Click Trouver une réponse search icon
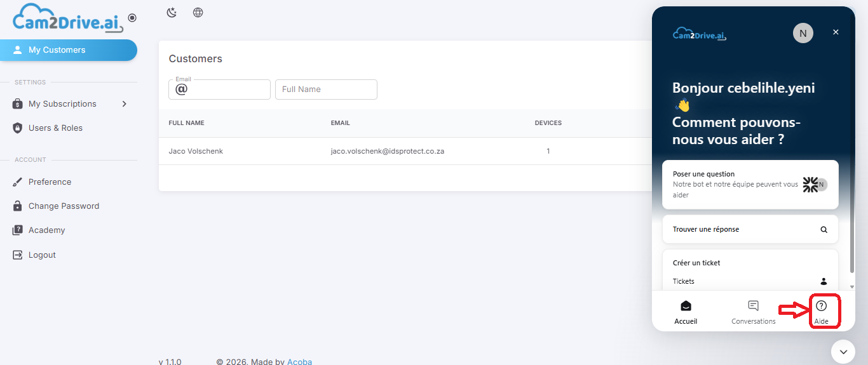 click(824, 230)
